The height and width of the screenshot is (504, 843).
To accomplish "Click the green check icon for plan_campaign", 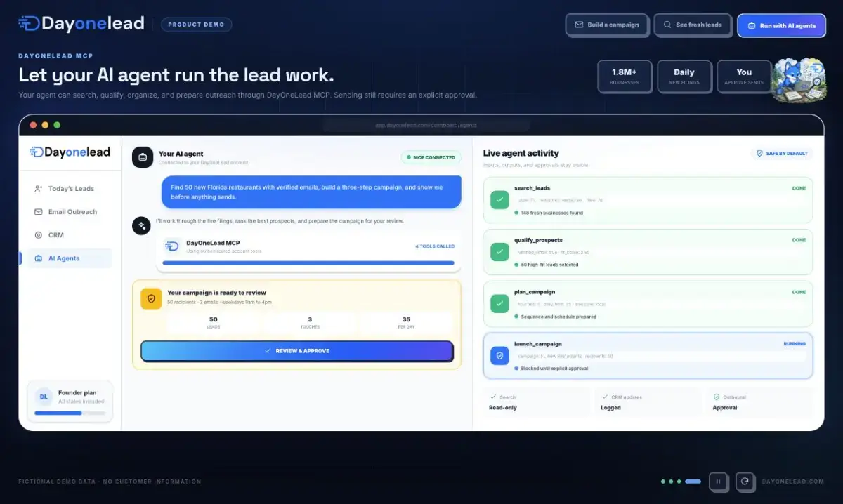I will [499, 303].
